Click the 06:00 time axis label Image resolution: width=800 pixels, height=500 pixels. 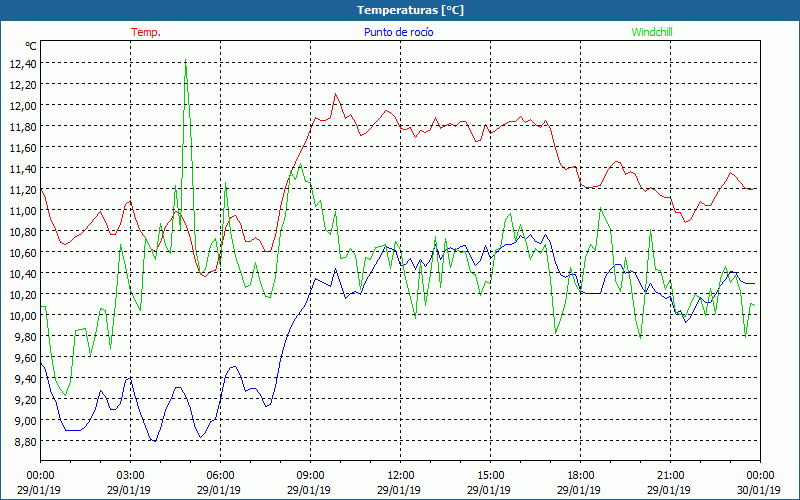pyautogui.click(x=220, y=476)
